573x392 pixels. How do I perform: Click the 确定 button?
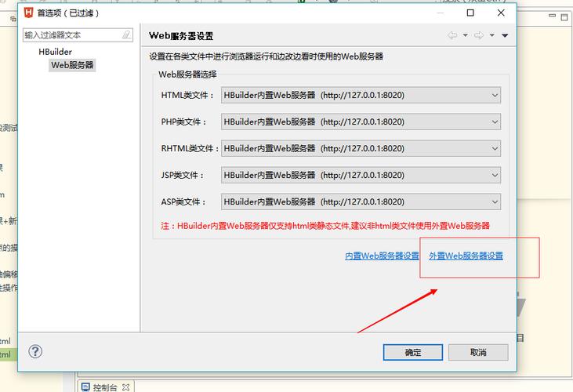413,353
